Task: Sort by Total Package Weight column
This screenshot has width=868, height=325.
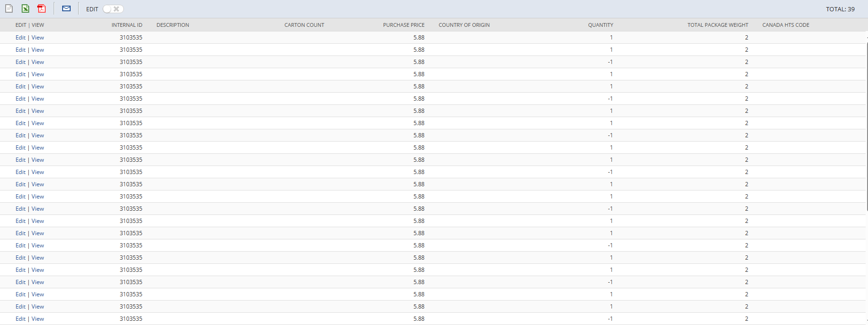Action: point(717,25)
